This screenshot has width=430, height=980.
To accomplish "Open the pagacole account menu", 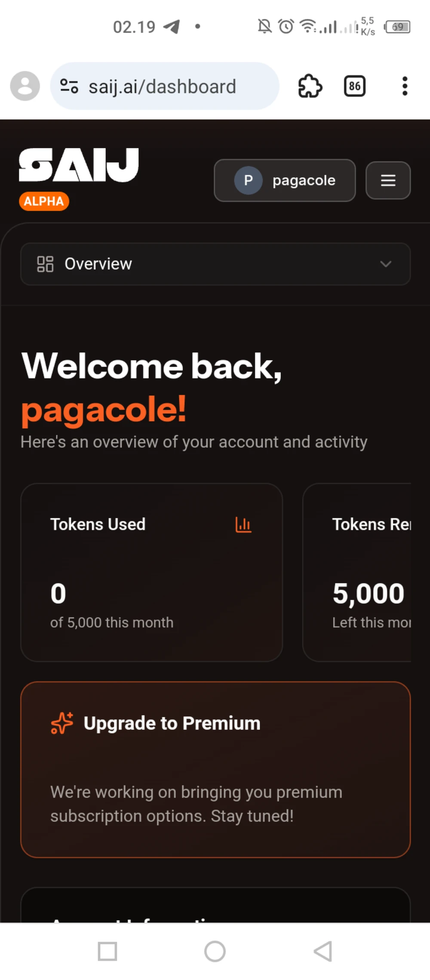I will tap(285, 180).
